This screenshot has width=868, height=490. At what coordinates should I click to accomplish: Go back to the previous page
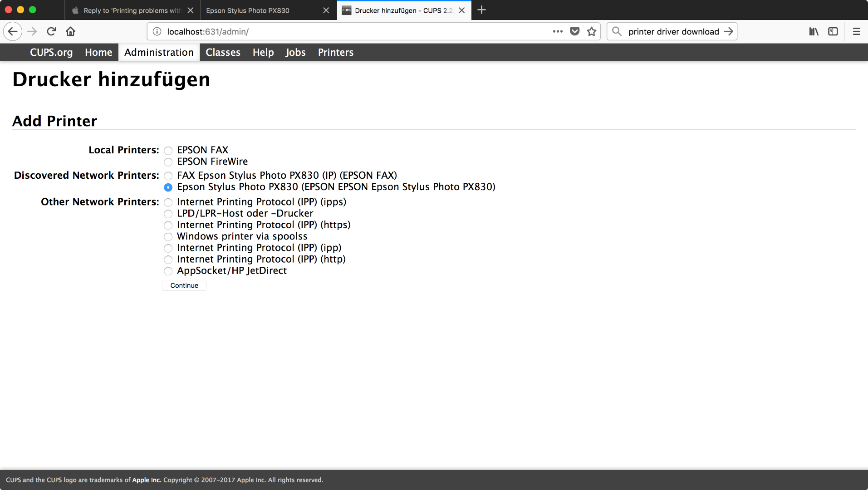[13, 31]
